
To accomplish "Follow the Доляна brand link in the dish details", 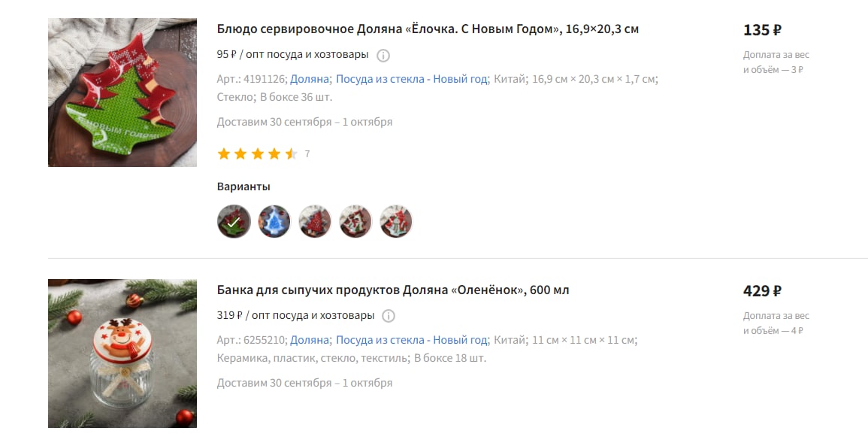I will pos(310,79).
